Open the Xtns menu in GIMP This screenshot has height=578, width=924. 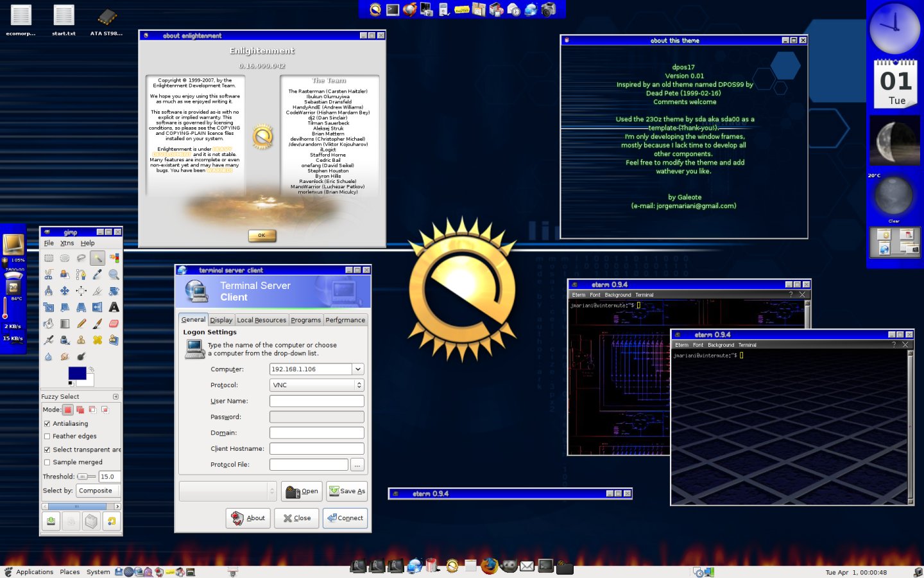(67, 243)
